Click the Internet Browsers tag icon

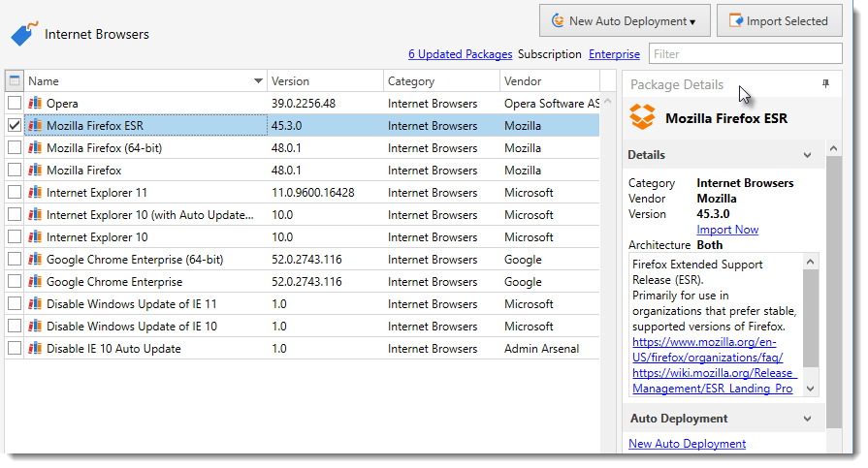click(23, 34)
